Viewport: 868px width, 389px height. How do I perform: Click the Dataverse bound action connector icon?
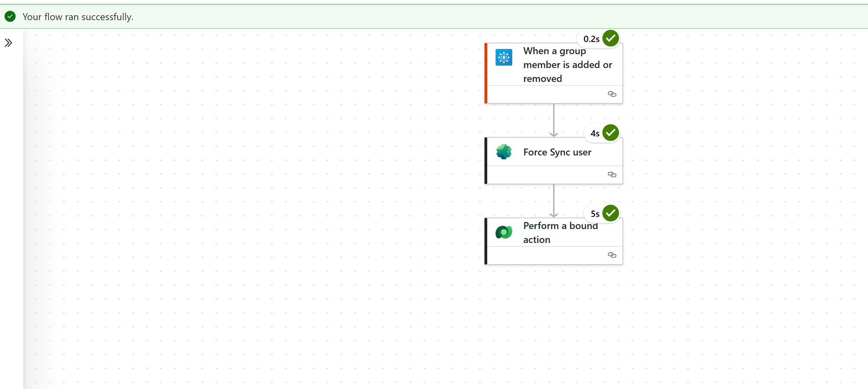coord(504,232)
